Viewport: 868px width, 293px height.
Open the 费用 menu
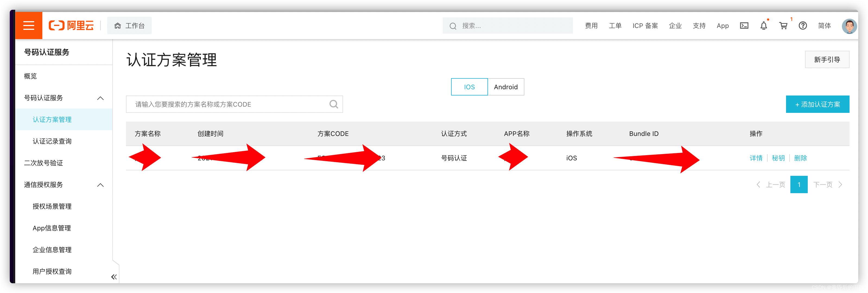click(591, 26)
